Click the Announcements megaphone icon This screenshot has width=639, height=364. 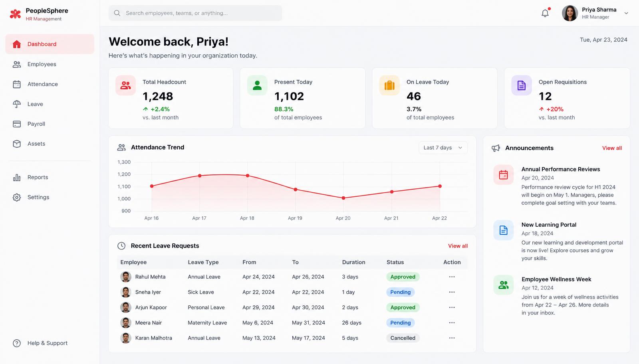point(496,148)
